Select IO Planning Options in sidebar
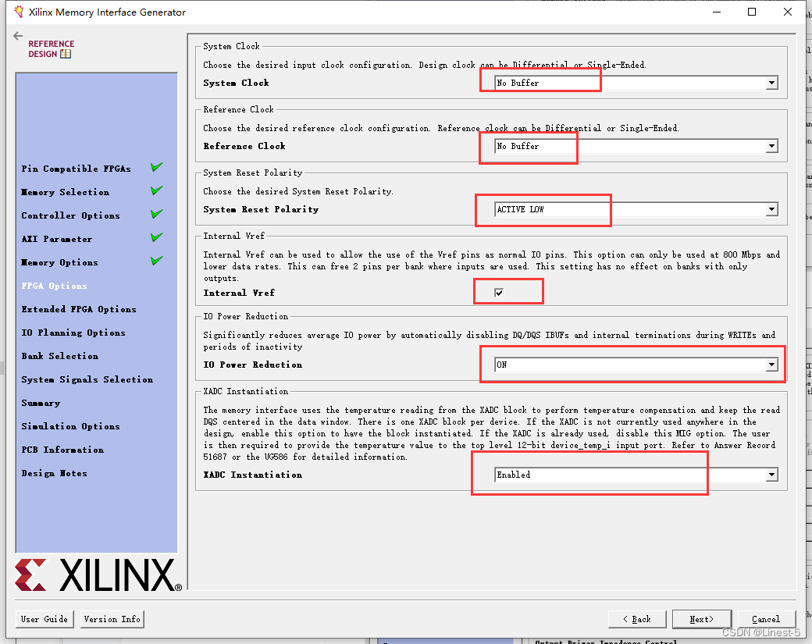Image resolution: width=812 pixels, height=644 pixels. coord(73,333)
